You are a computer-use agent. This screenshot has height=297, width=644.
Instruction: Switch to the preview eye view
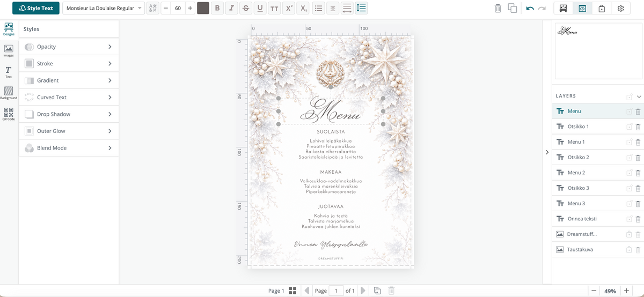coord(582,8)
